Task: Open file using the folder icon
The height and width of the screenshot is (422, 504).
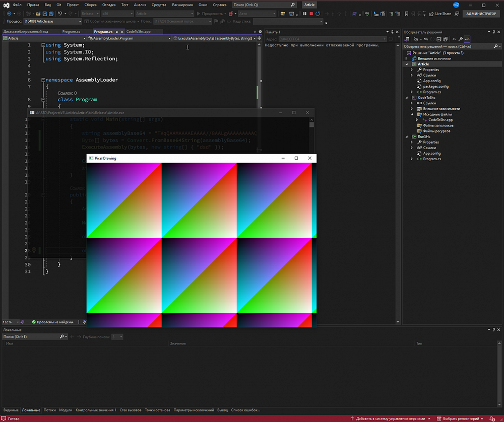Action: point(38,14)
